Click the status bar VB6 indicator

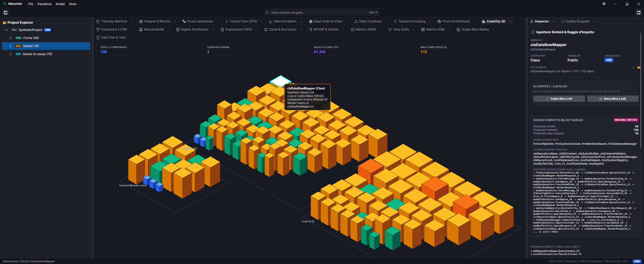(x=637, y=261)
